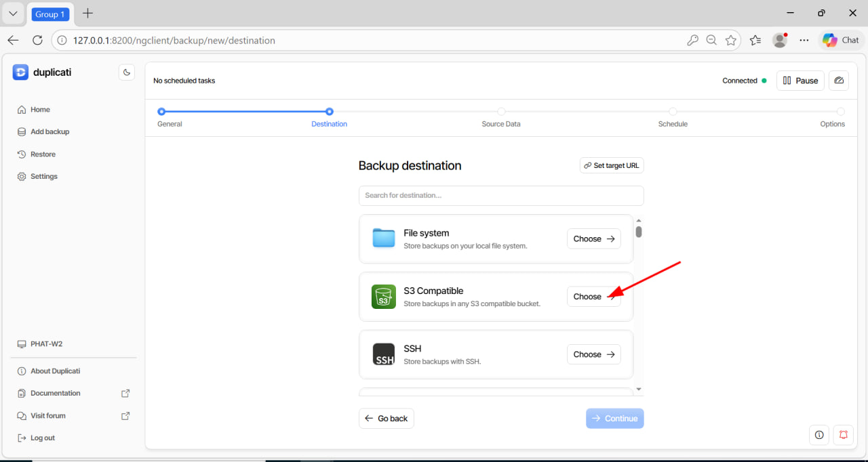Screen dimensions: 868x462
Task: Pause the backup server
Action: coord(800,81)
